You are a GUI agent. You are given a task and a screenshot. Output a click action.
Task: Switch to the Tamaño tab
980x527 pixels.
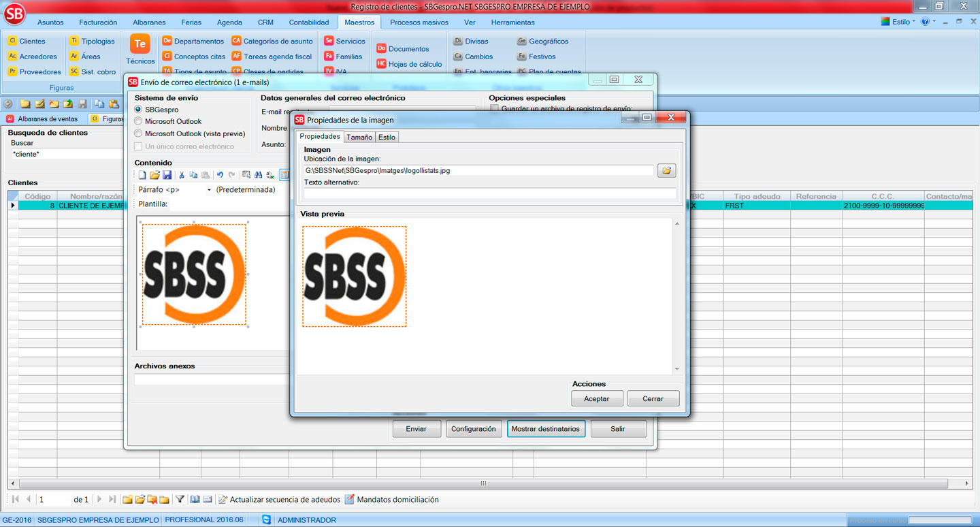click(x=359, y=137)
